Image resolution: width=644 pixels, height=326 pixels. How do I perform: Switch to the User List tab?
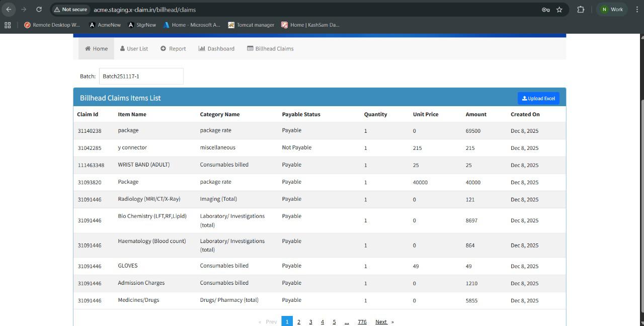[134, 49]
